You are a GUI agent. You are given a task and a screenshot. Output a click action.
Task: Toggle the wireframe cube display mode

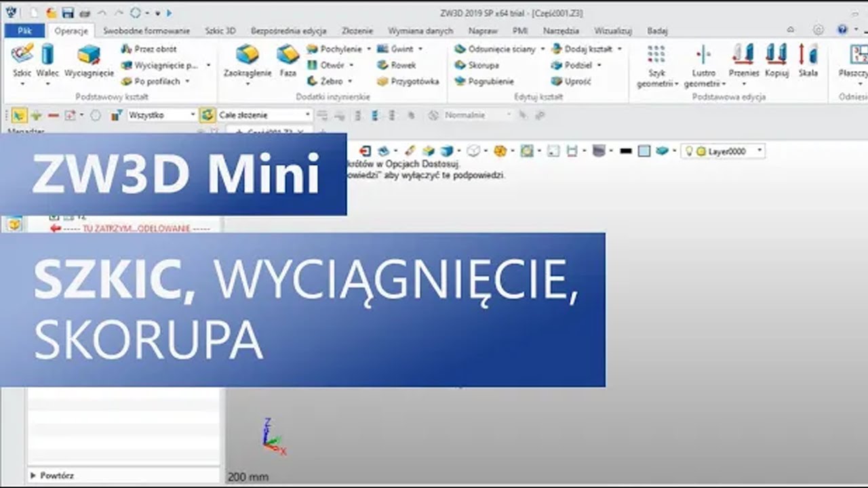(474, 151)
